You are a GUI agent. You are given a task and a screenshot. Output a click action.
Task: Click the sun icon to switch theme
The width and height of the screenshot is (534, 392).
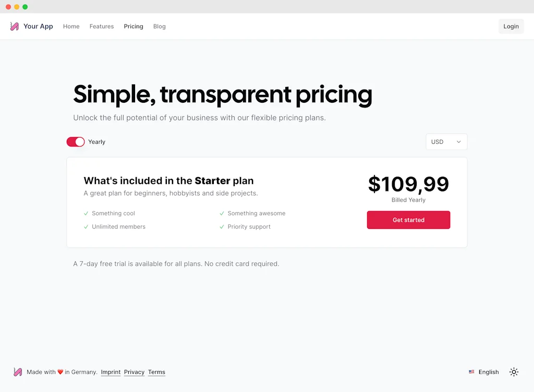point(514,372)
